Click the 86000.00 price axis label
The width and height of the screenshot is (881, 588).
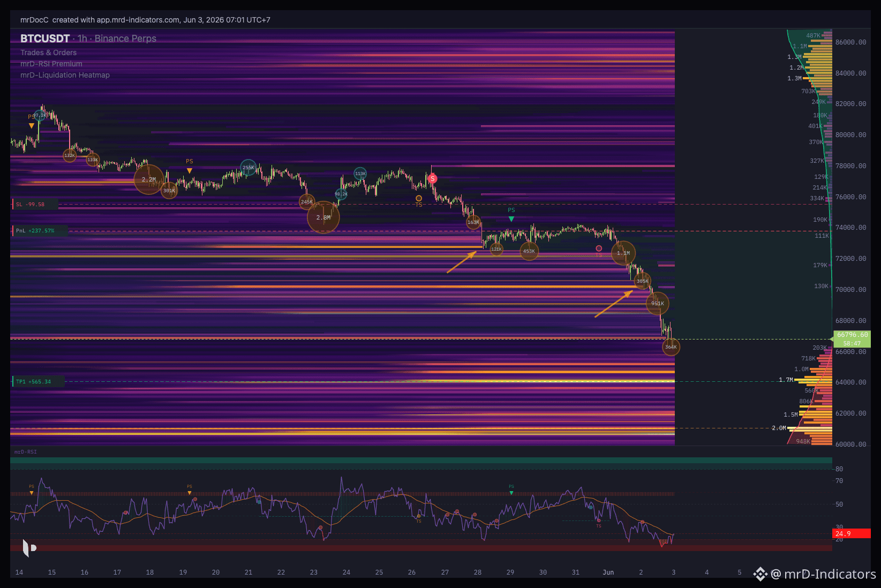(850, 42)
